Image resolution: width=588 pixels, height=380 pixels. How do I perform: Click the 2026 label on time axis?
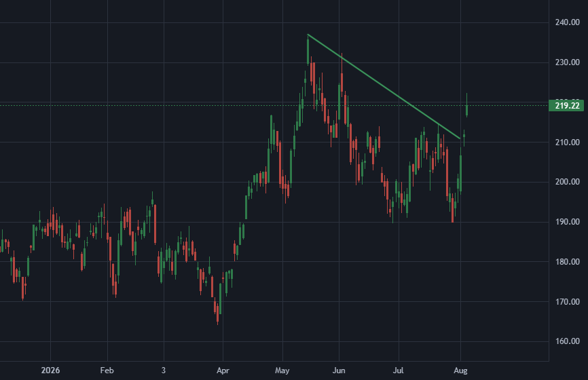pyautogui.click(x=50, y=370)
